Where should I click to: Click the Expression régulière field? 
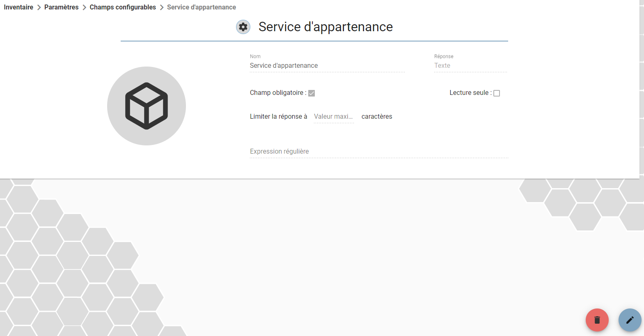tap(379, 152)
